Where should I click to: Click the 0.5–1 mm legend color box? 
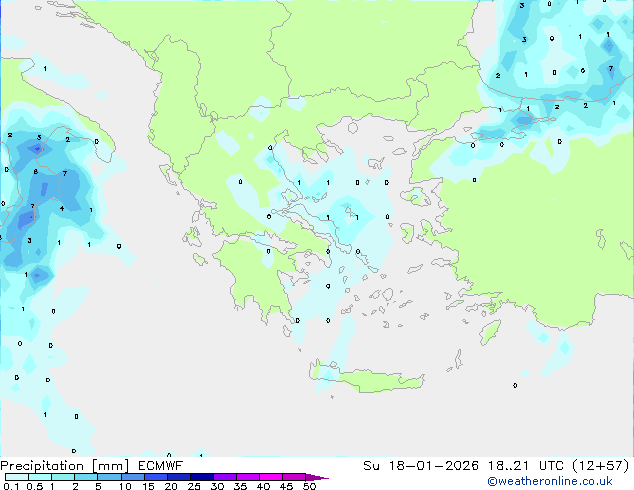(x=40, y=477)
